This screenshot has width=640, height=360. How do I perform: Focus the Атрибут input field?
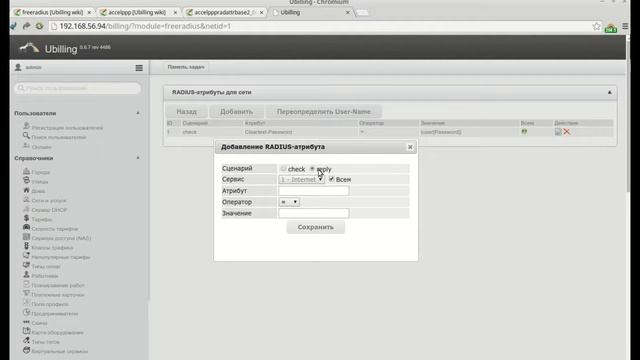313,191
